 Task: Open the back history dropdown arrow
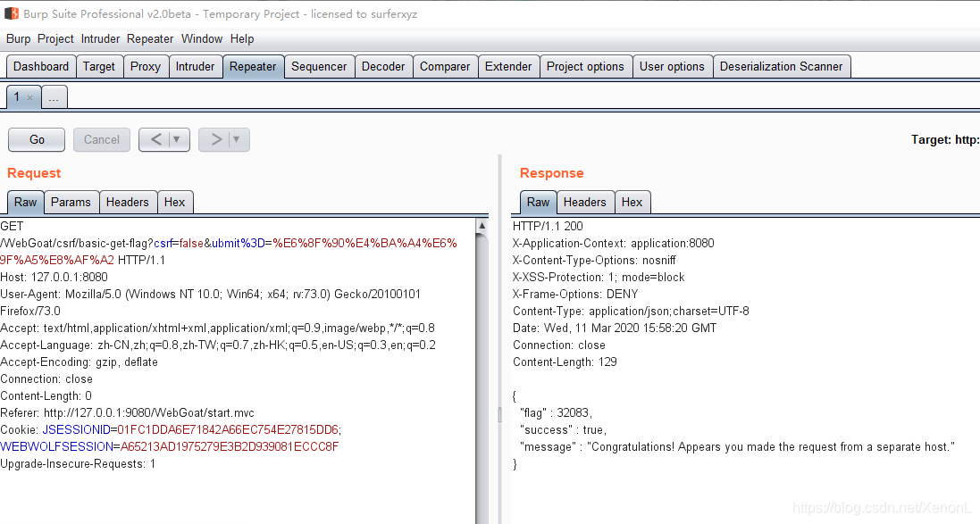point(177,139)
